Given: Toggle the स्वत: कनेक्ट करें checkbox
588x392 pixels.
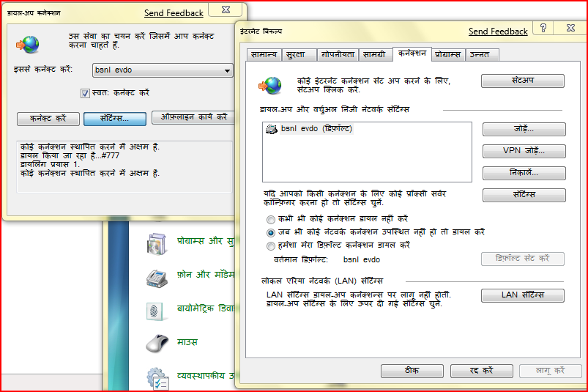Looking at the screenshot, I should [x=85, y=93].
